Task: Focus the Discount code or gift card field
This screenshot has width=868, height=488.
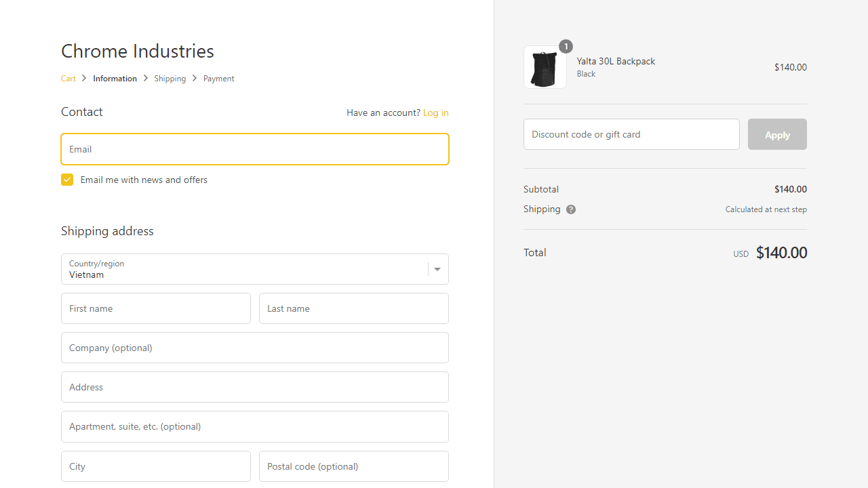Action: pos(631,134)
